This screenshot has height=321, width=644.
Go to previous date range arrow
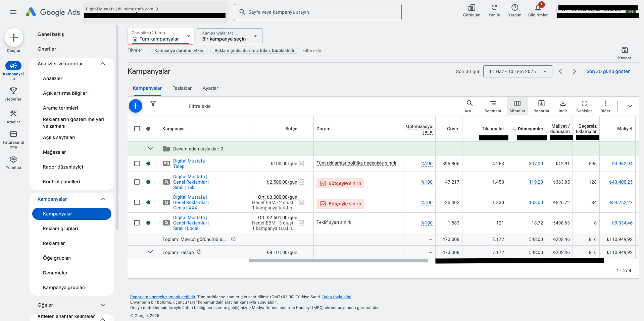pyautogui.click(x=560, y=71)
